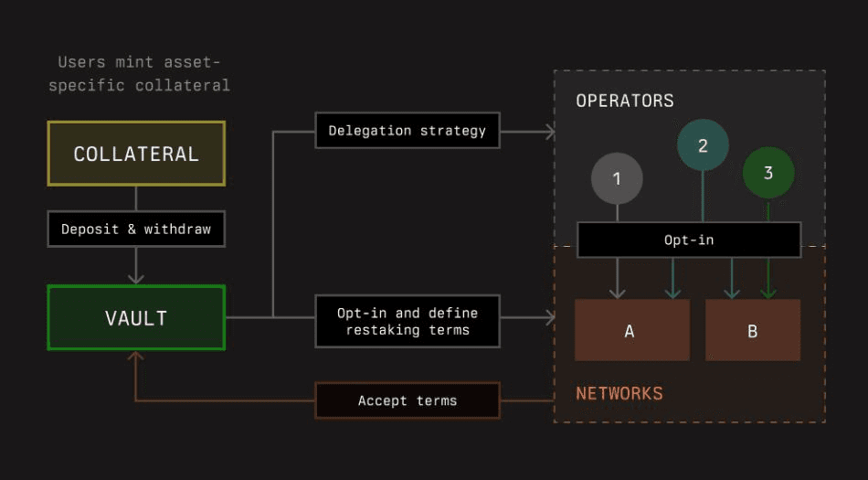Click the OPERATORS heading text
Image resolution: width=868 pixels, height=480 pixels.
tap(625, 101)
